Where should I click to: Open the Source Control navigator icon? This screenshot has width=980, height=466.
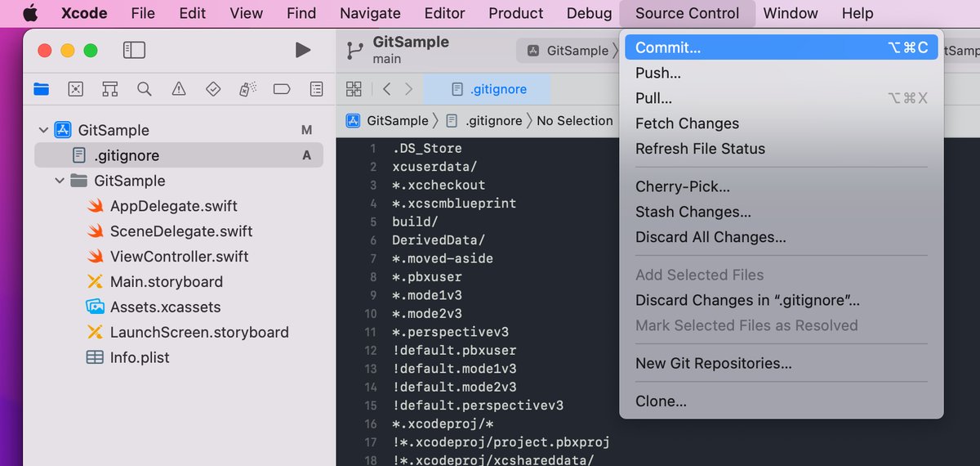coord(75,89)
